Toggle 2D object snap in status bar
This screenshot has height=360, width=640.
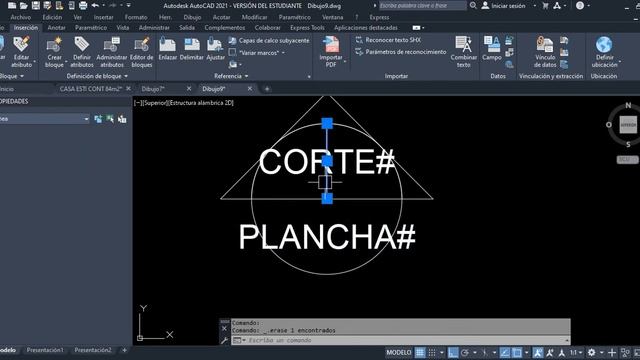tap(517, 352)
